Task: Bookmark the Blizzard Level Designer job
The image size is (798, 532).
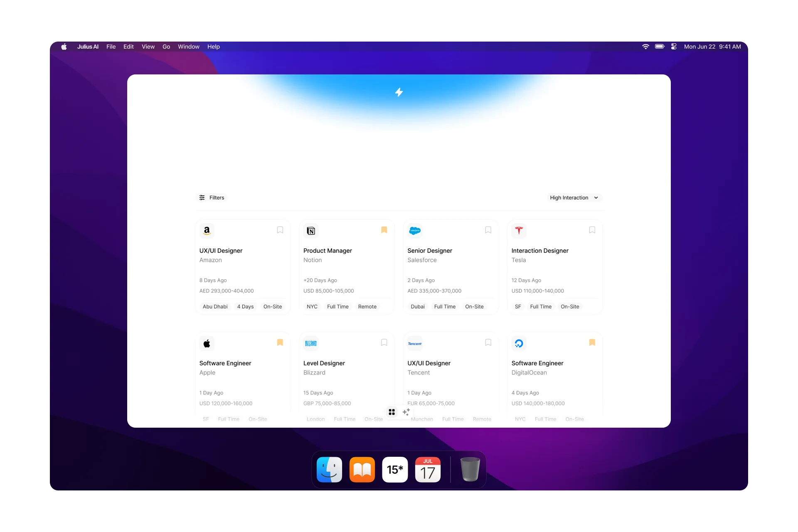Action: [x=384, y=342]
